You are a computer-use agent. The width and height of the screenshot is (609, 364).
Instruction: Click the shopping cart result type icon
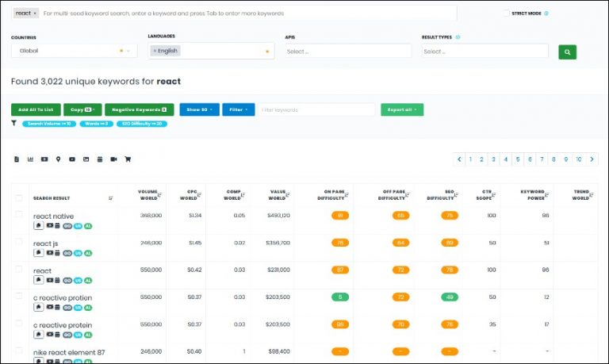pyautogui.click(x=128, y=159)
